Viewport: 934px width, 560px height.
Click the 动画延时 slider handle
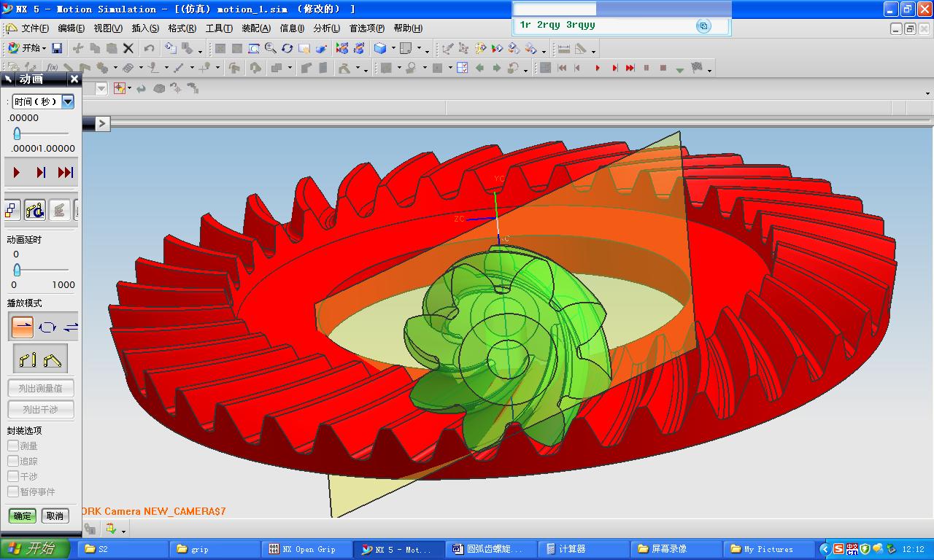[x=16, y=270]
